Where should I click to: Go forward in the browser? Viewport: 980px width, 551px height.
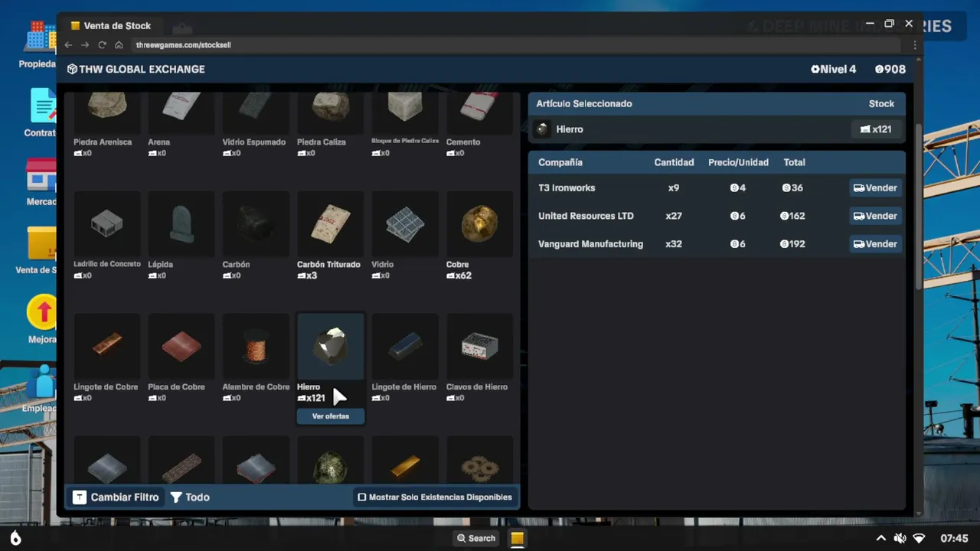pyautogui.click(x=85, y=45)
